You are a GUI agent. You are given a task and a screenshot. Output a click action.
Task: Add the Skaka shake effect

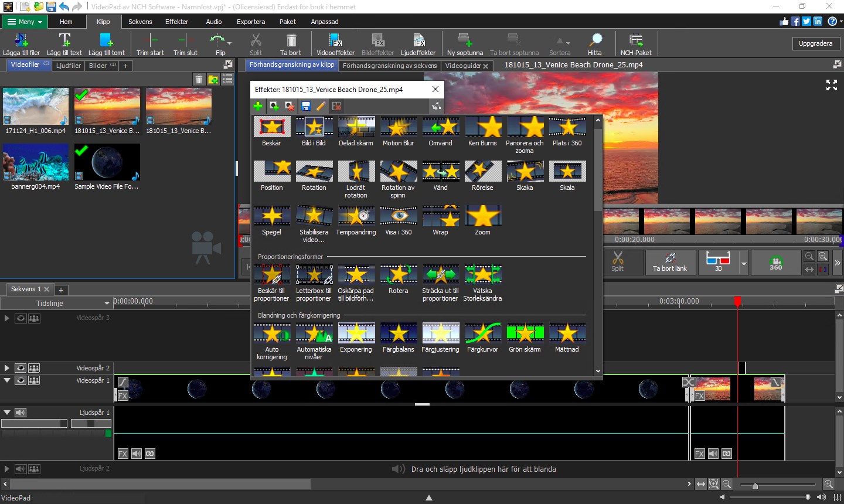point(525,176)
